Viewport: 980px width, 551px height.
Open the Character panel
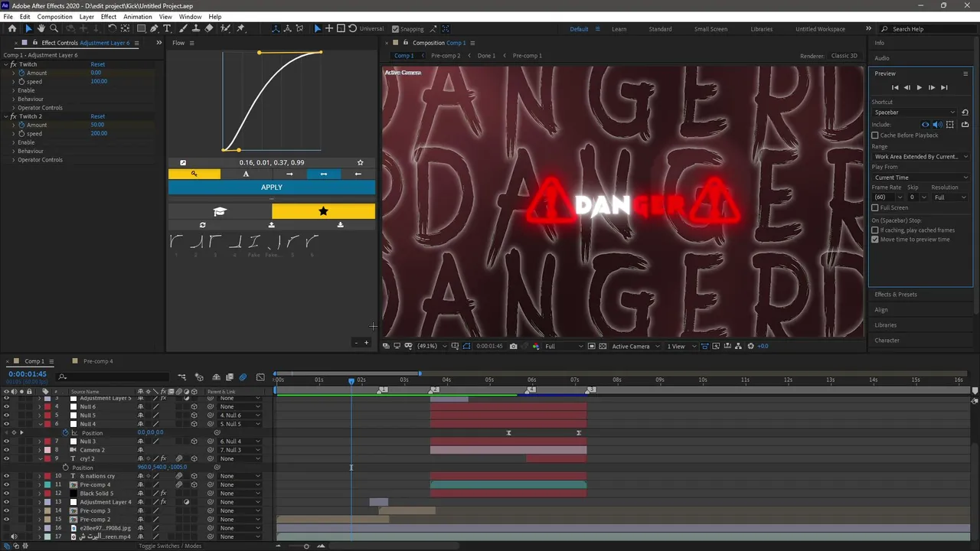(887, 341)
